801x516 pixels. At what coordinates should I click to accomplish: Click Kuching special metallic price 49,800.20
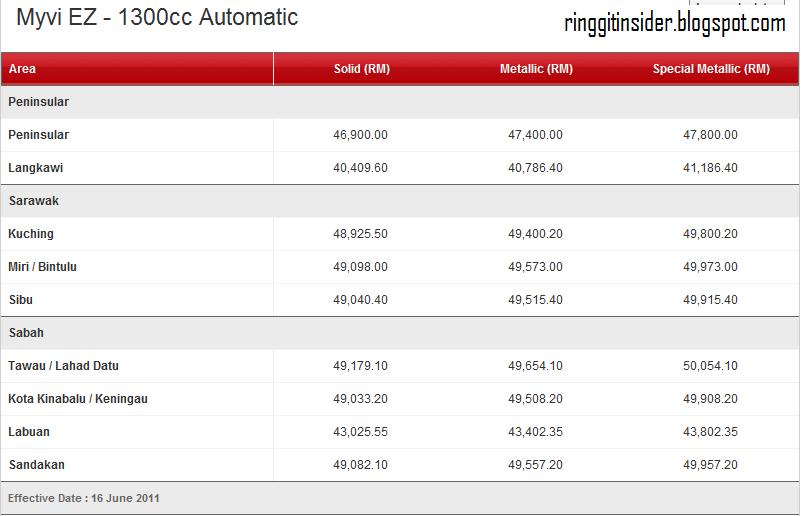710,234
